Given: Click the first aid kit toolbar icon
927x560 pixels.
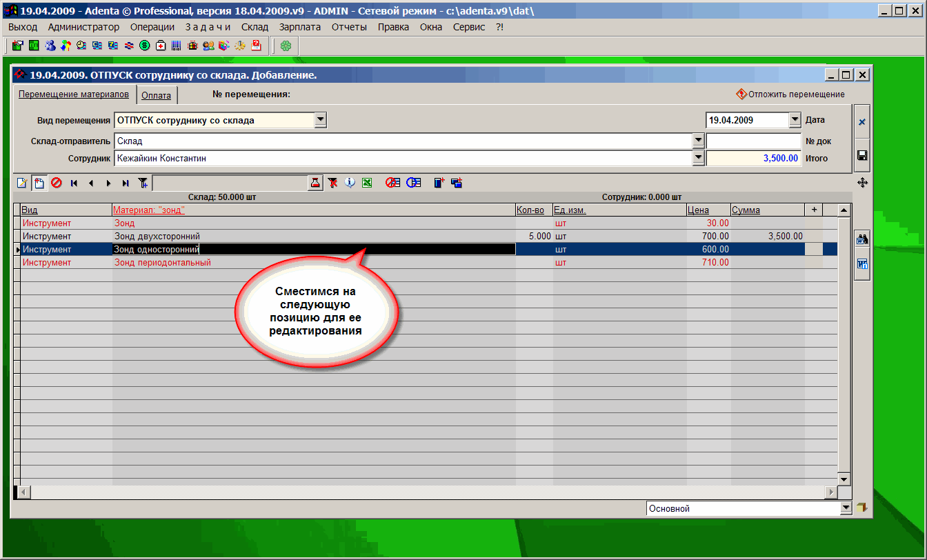Looking at the screenshot, I should pyautogui.click(x=161, y=46).
